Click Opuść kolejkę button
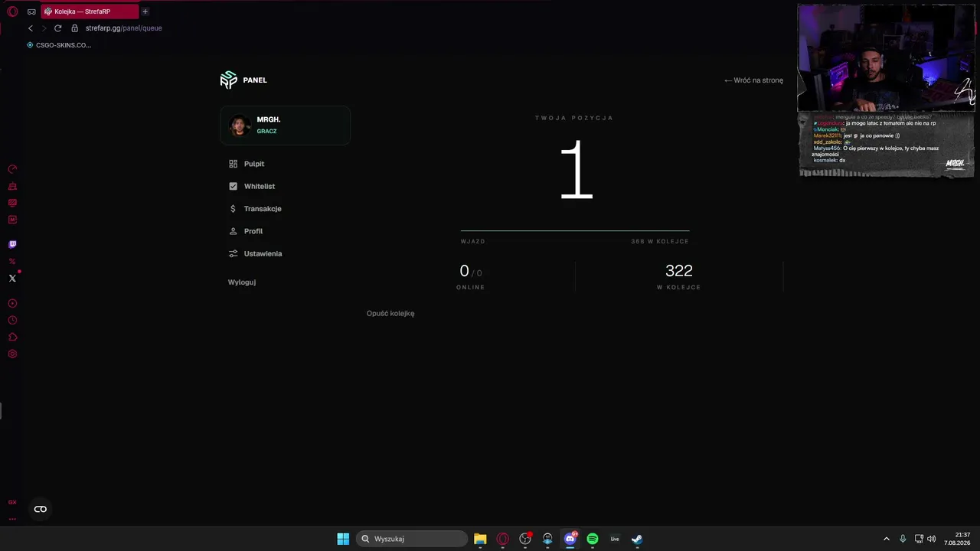Viewport: 980px width, 551px height. pos(390,314)
